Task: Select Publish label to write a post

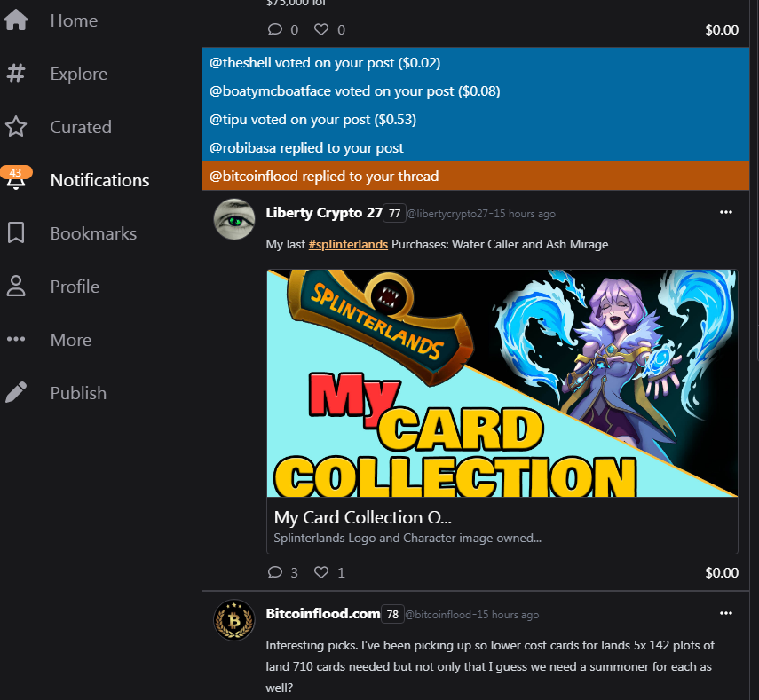Action: pos(78,393)
